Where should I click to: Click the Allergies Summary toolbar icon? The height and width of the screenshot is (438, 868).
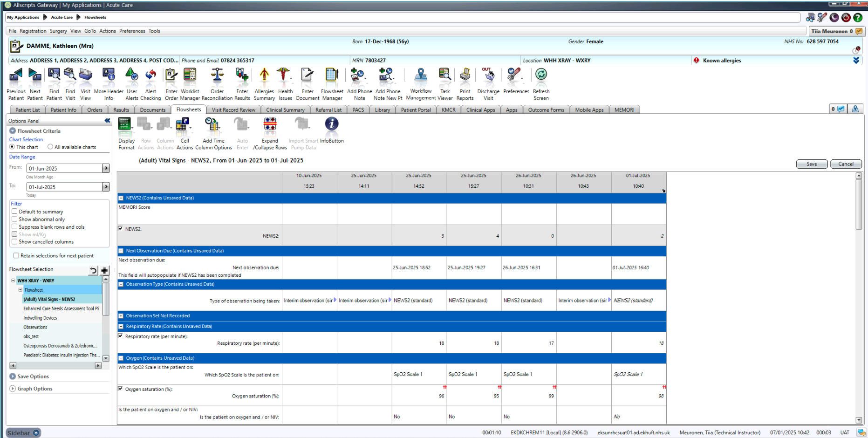point(264,75)
